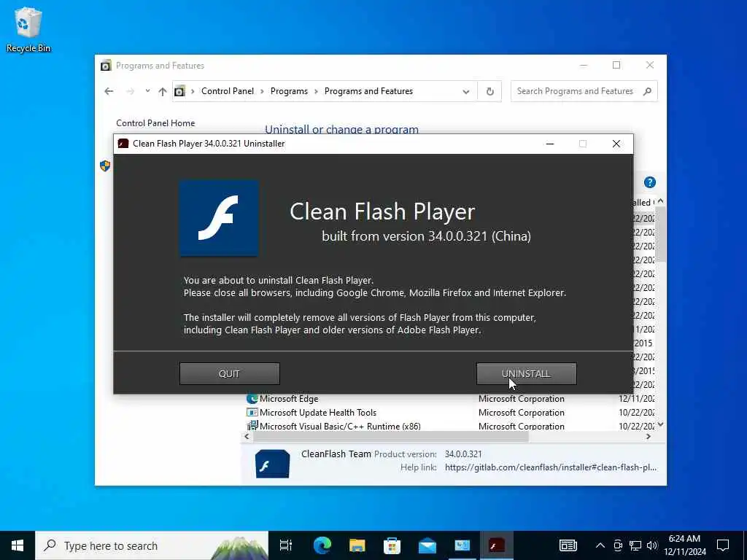Click the Windows security shield icon
The image size is (747, 560).
[x=105, y=166]
